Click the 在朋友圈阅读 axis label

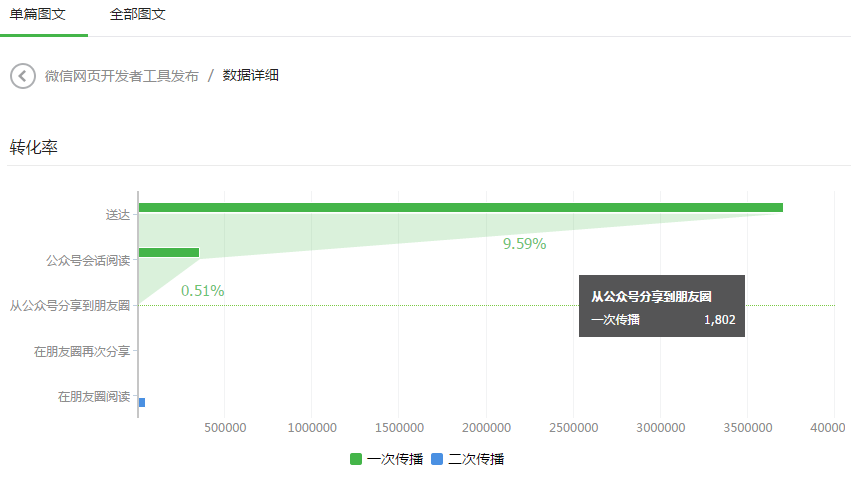point(94,397)
